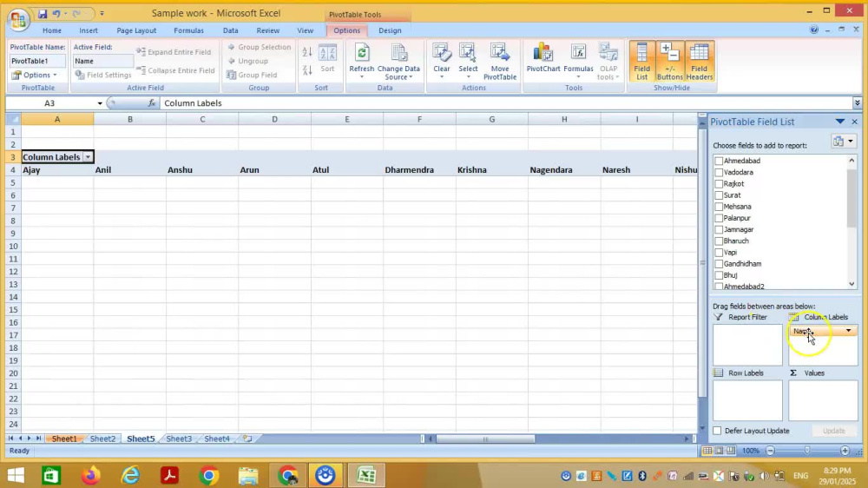
Task: Open Windows Start menu
Action: [x=16, y=475]
